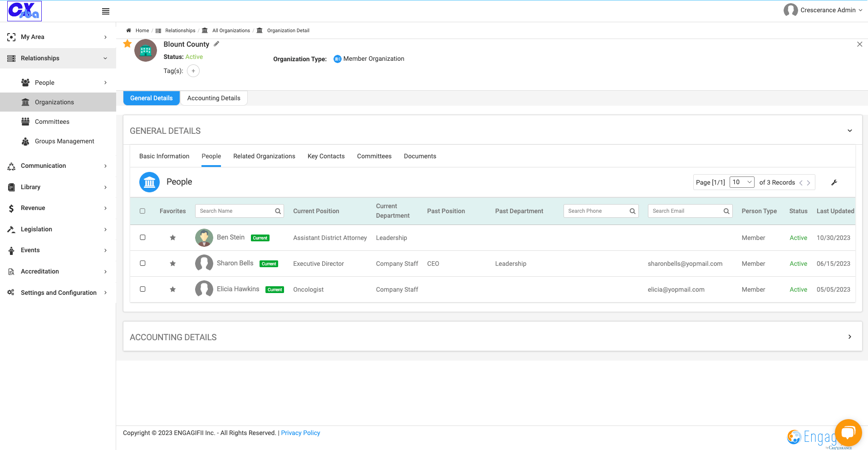Viewport: 868px width, 450px height.
Task: Mark Ben Stein as favorite star
Action: [173, 238]
